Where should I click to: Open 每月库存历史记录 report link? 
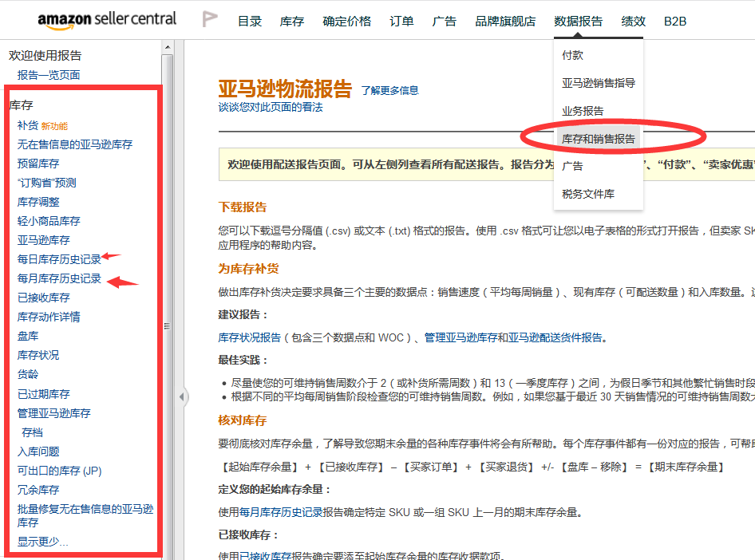point(59,278)
